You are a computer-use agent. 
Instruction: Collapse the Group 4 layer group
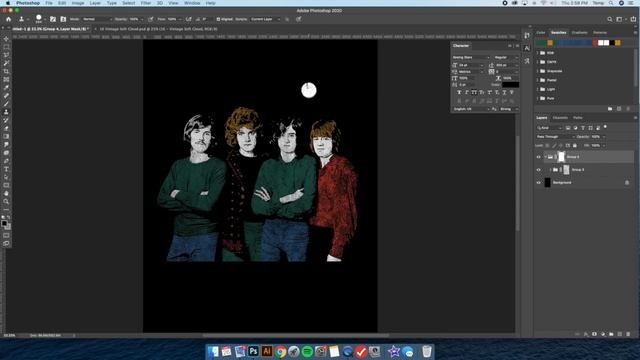(545, 157)
